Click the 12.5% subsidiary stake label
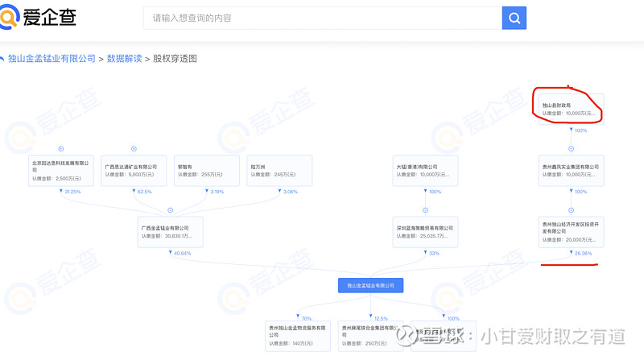The width and height of the screenshot is (644, 356). (x=381, y=319)
